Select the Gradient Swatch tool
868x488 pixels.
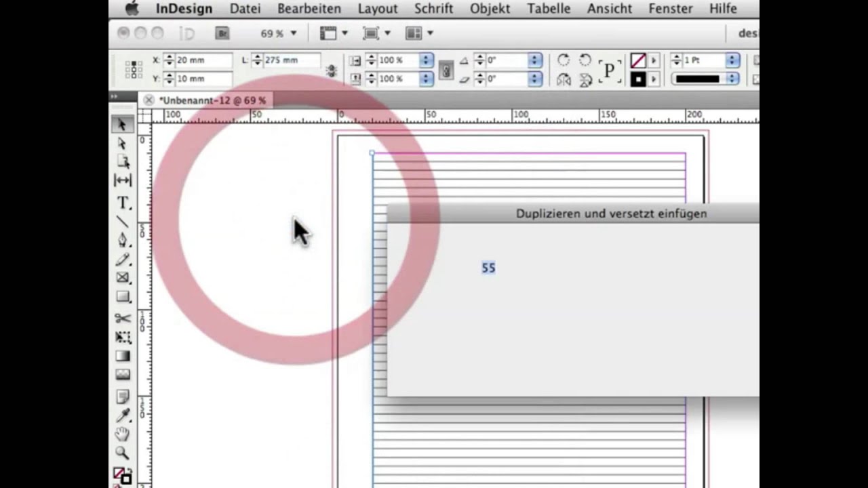click(x=123, y=356)
